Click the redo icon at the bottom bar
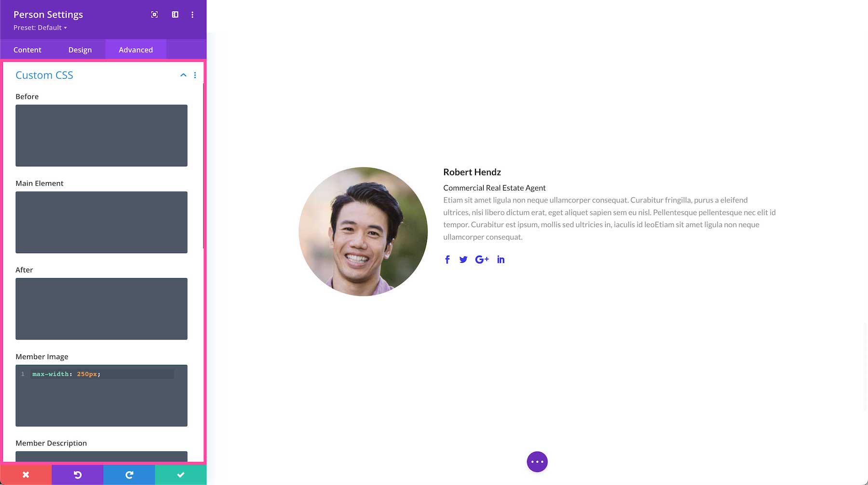 pos(129,474)
